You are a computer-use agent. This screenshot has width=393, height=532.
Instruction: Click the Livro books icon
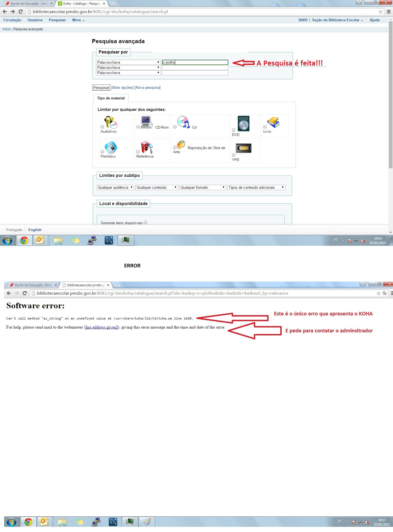273,122
